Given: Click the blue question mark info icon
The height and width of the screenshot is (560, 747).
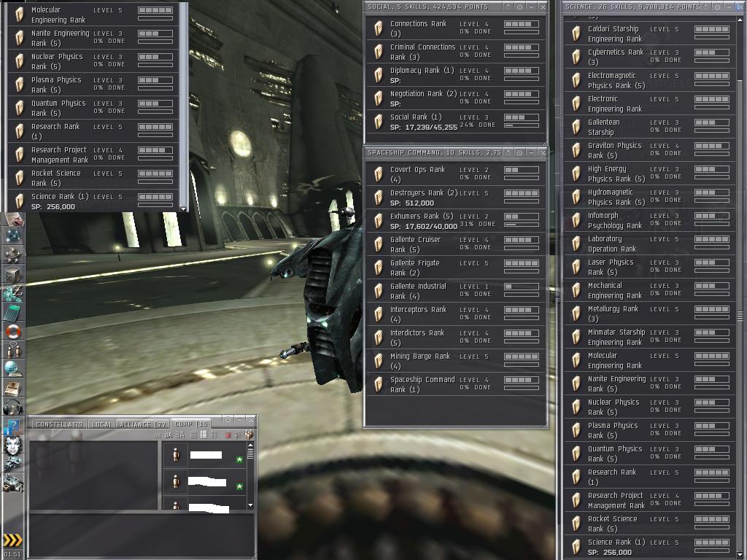Looking at the screenshot, I should pos(13,426).
